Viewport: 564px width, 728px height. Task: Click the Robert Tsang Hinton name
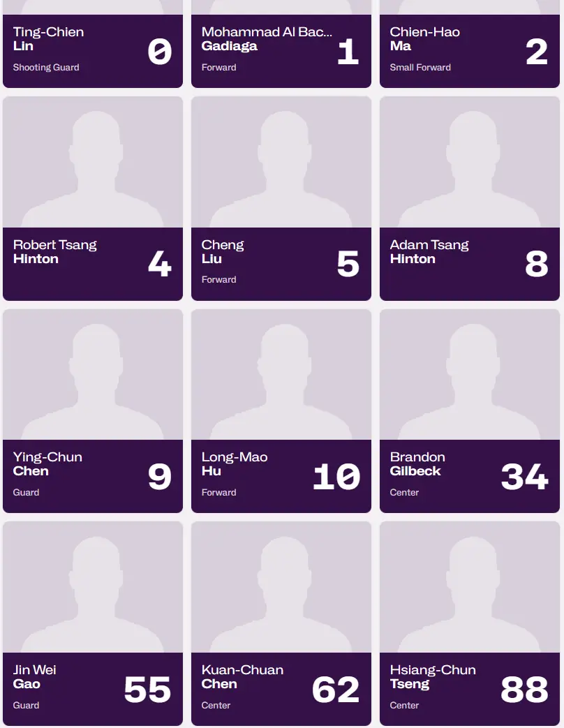click(54, 252)
